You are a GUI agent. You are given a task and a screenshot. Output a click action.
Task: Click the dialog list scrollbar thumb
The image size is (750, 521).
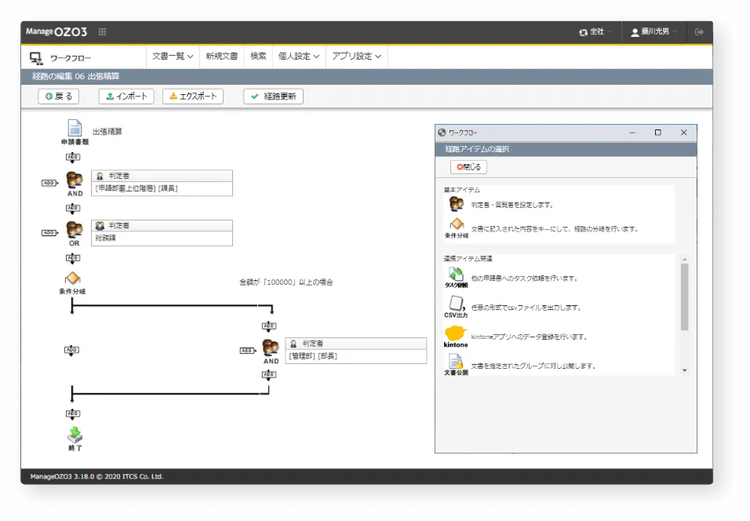685,297
